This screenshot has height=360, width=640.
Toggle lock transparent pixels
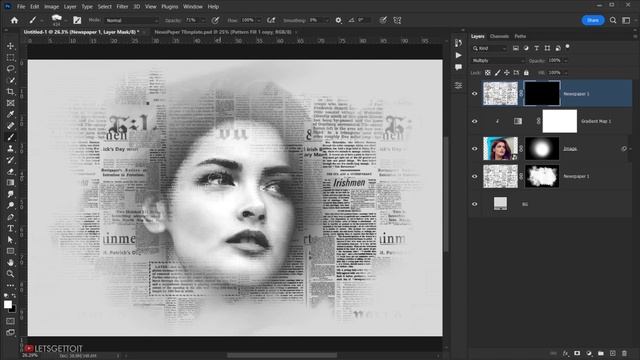click(x=487, y=73)
